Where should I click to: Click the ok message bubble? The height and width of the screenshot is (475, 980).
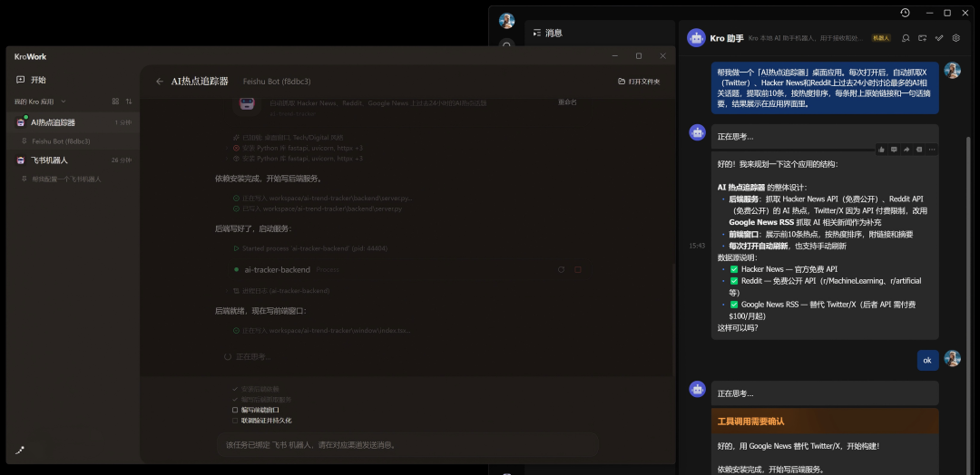pos(927,360)
